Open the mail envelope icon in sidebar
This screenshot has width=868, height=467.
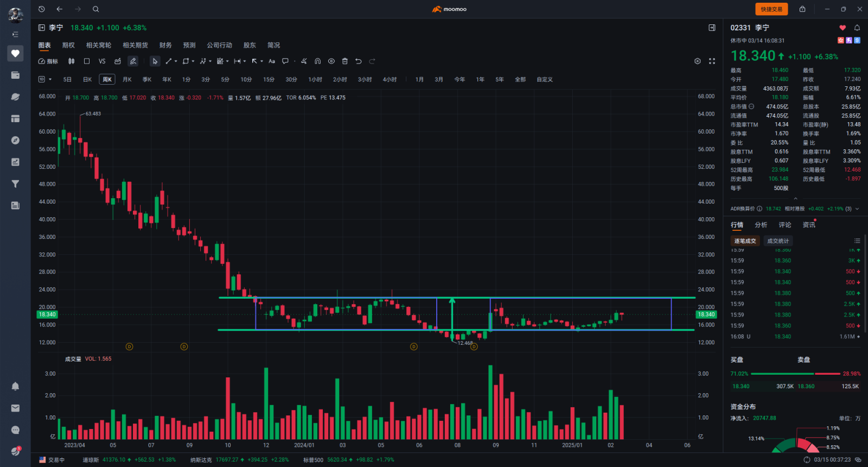(x=15, y=408)
